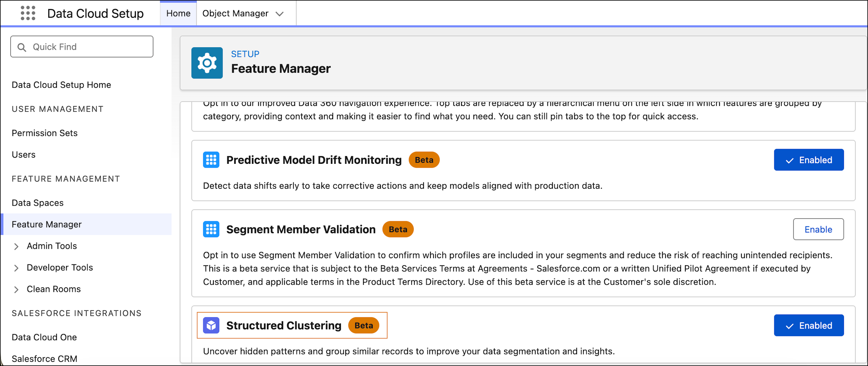Screen dimensions: 868x366
Task: Click the SALESFORCE INTEGRATIONS section header
Action: click(77, 313)
